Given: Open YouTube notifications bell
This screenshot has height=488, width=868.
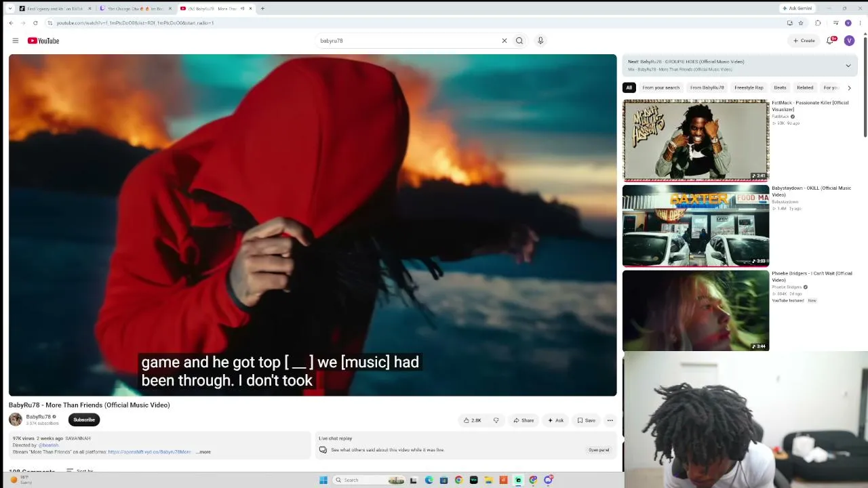Looking at the screenshot, I should [830, 41].
